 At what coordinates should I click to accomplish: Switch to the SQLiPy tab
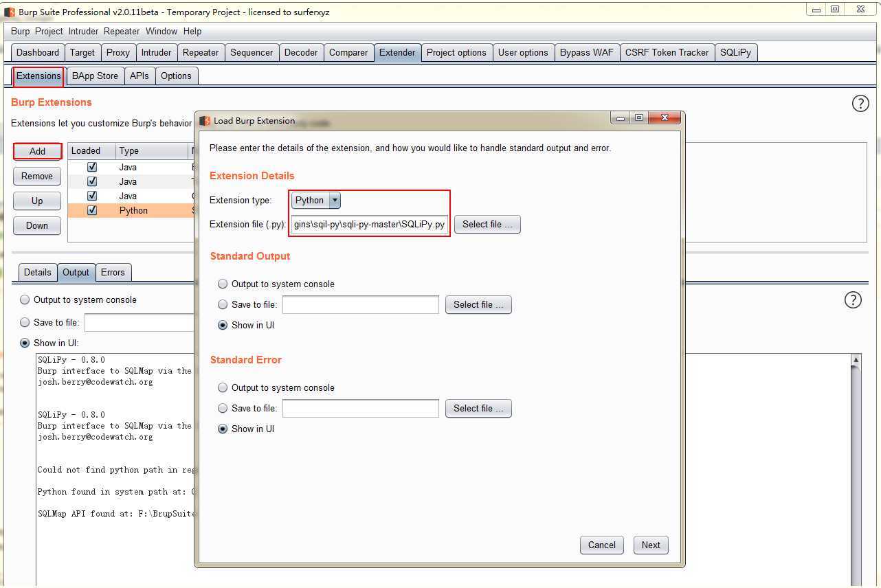(736, 52)
